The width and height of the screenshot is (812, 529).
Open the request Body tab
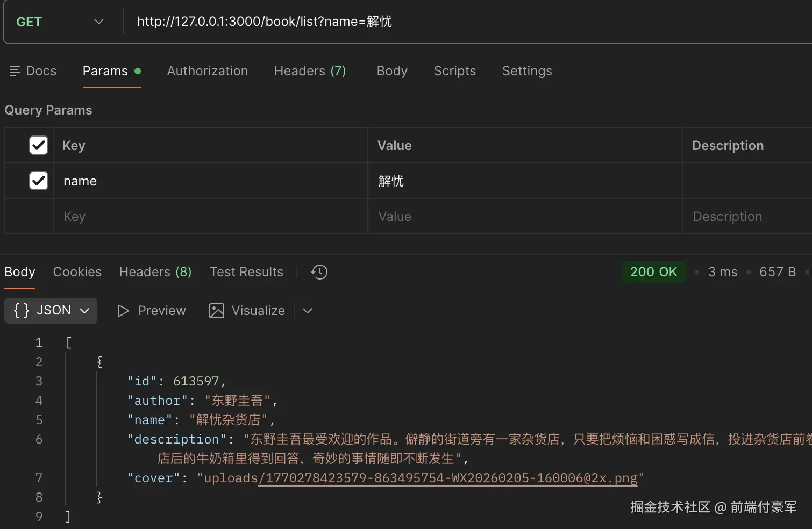(x=392, y=71)
